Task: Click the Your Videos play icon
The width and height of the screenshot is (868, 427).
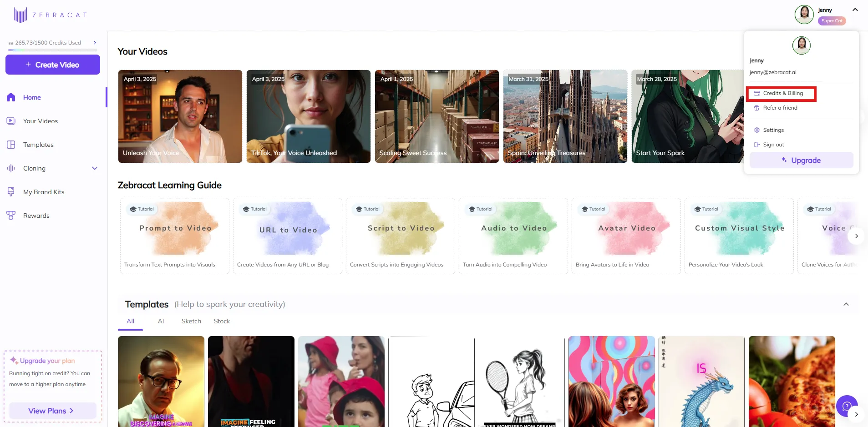Action: coord(11,121)
